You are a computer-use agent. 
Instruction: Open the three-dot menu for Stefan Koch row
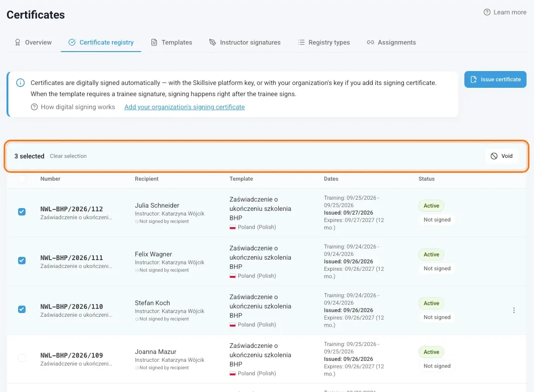click(514, 310)
